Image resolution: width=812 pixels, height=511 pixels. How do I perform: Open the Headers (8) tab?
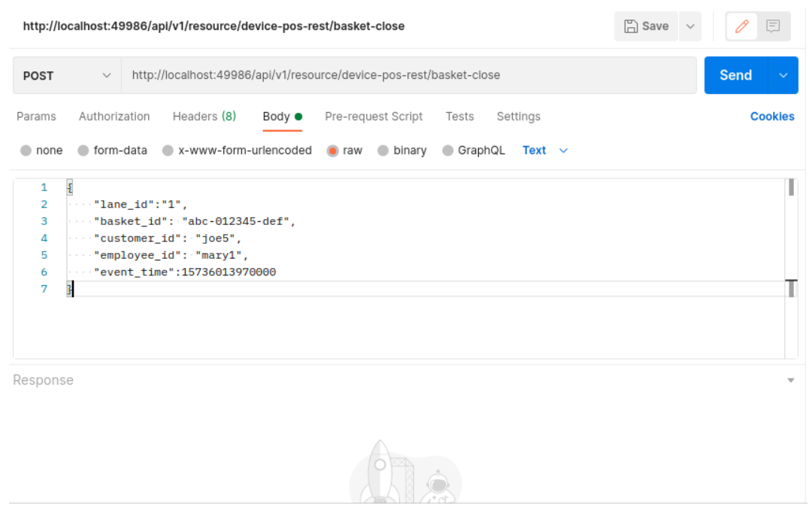click(204, 117)
